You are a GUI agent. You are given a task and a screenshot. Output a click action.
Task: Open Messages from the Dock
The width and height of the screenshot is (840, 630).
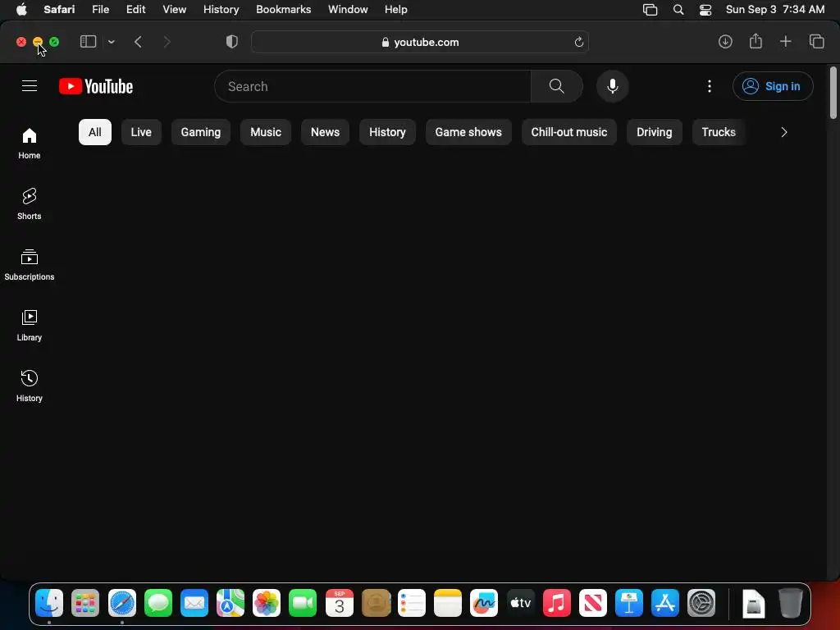158,603
